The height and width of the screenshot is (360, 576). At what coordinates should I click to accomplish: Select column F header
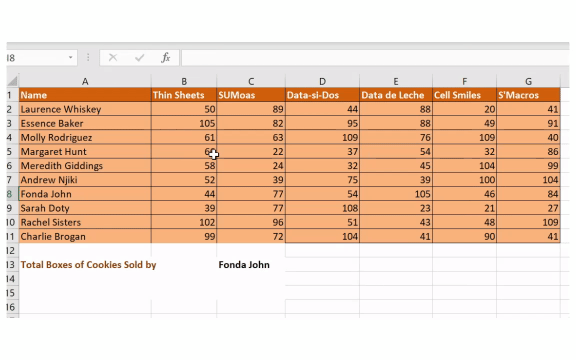(x=464, y=81)
